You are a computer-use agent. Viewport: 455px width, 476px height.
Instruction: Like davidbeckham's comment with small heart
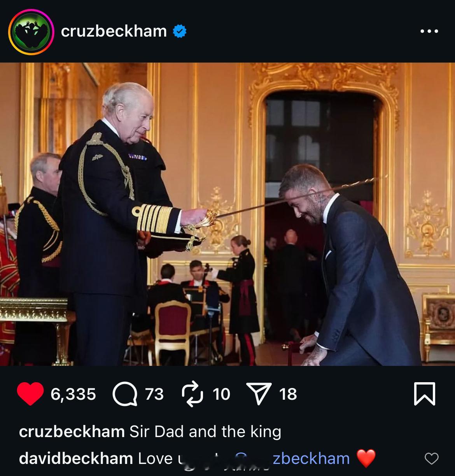[x=431, y=459]
